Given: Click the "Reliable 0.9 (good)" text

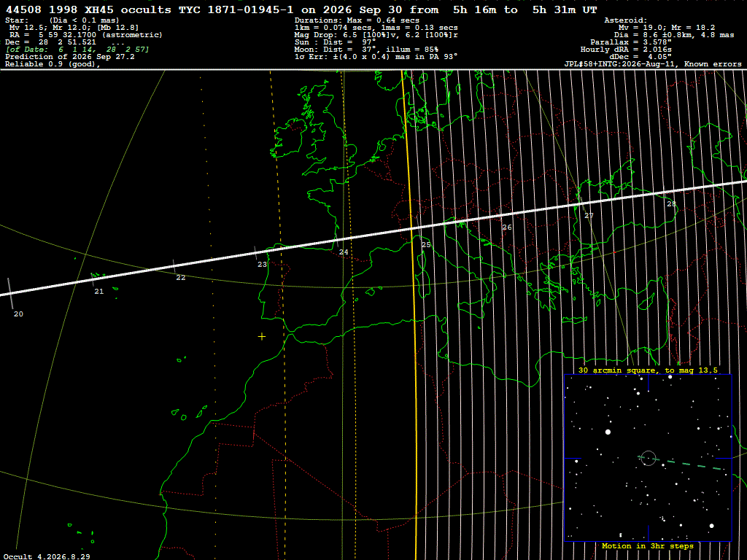Looking at the screenshot, I should pos(53,64).
